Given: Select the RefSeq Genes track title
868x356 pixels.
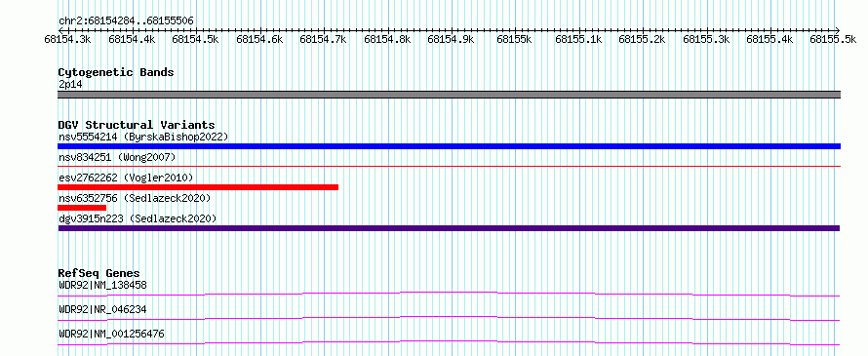Looking at the screenshot, I should pyautogui.click(x=99, y=273).
